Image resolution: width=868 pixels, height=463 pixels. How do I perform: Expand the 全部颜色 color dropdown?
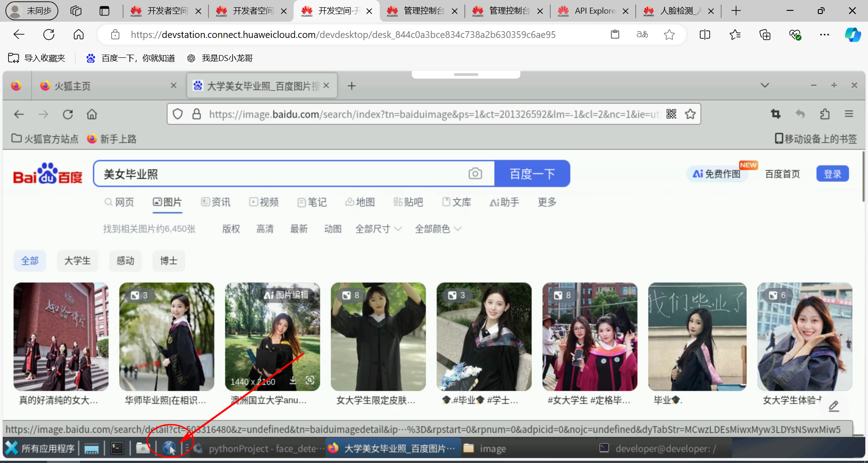438,229
